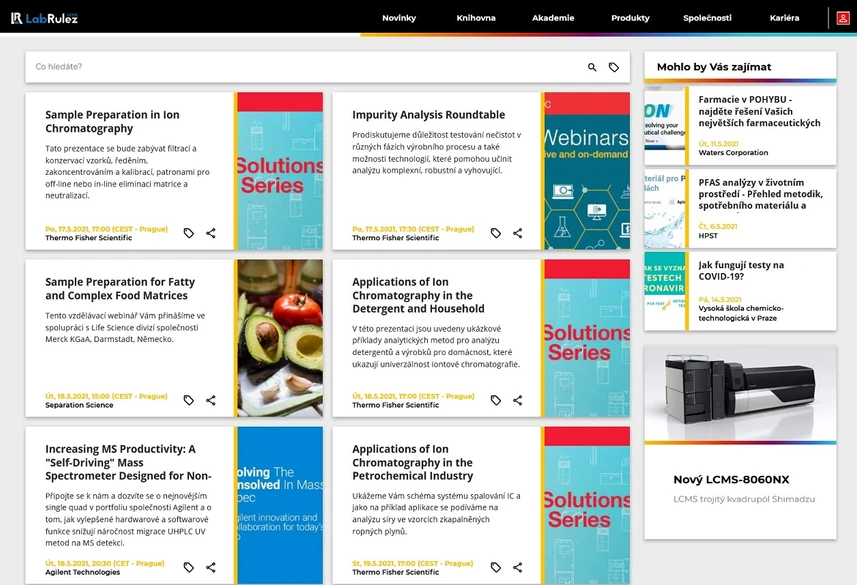Click the LCMS-8060NX instrument image
Screen dimensions: 857x585
(740, 393)
